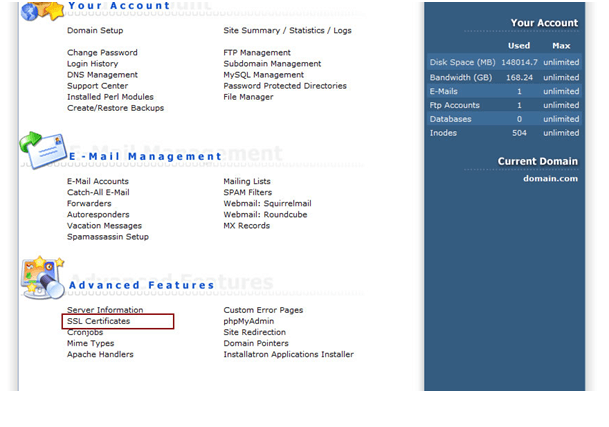609x427 pixels.
Task: Open E-Mail Accounts
Action: [x=98, y=181]
